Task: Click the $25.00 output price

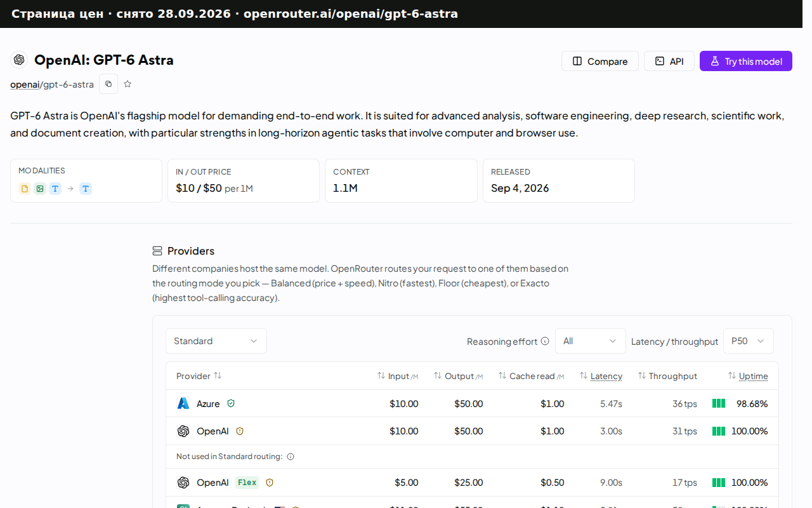Action: (469, 483)
